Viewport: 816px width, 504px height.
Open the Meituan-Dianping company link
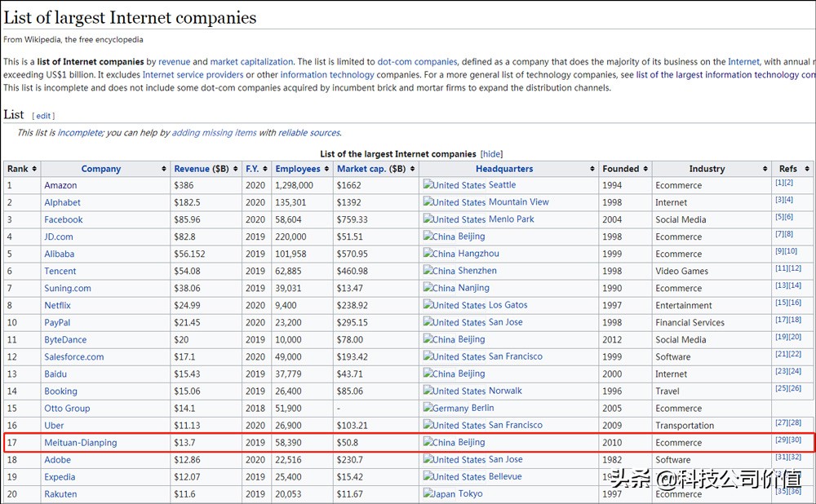click(80, 443)
